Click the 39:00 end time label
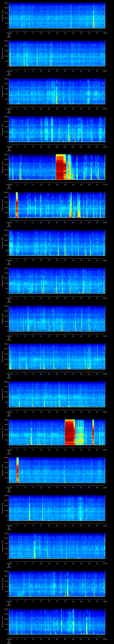This screenshot has width=114, height=644. coord(105,639)
